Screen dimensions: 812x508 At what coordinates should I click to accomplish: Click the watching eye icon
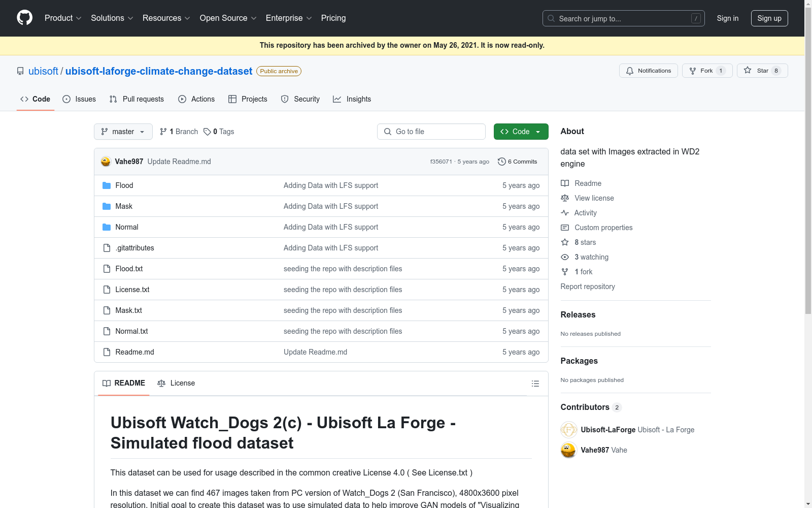click(x=565, y=257)
